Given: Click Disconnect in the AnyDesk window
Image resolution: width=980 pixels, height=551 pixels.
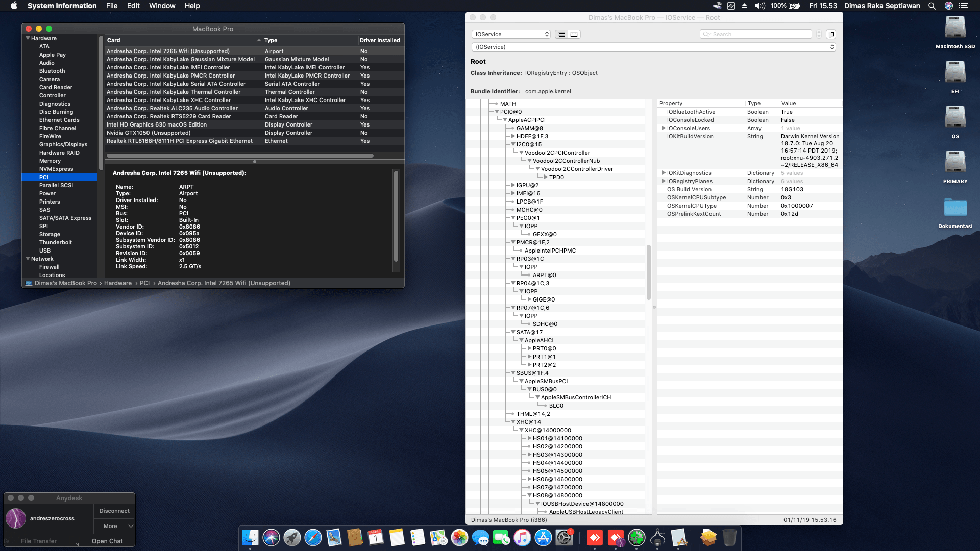Looking at the screenshot, I should [114, 511].
